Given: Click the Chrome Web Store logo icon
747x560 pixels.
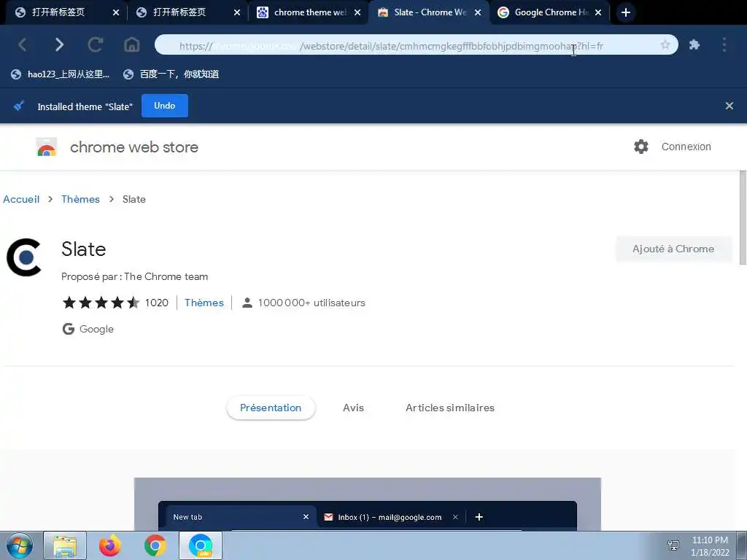Looking at the screenshot, I should [47, 147].
